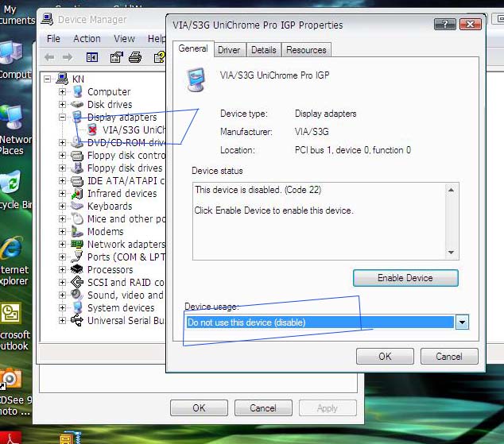Click the Back arrow in Device Manager toolbar

point(49,57)
